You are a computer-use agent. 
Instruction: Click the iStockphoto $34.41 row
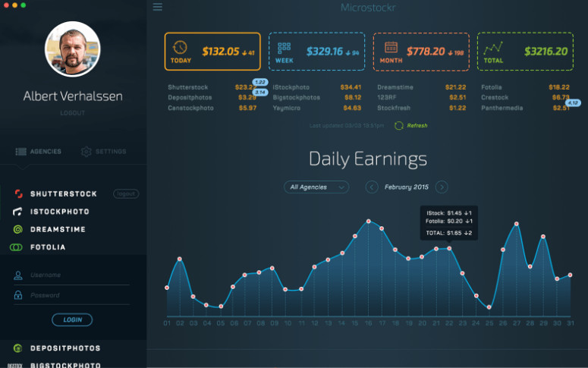[x=317, y=87]
